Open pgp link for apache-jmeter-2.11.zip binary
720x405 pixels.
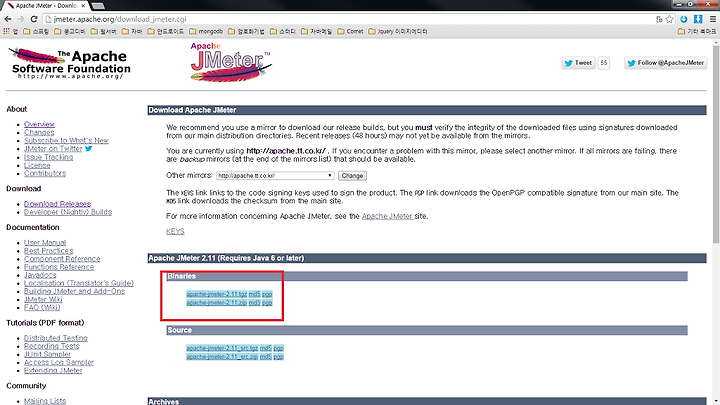[267, 303]
